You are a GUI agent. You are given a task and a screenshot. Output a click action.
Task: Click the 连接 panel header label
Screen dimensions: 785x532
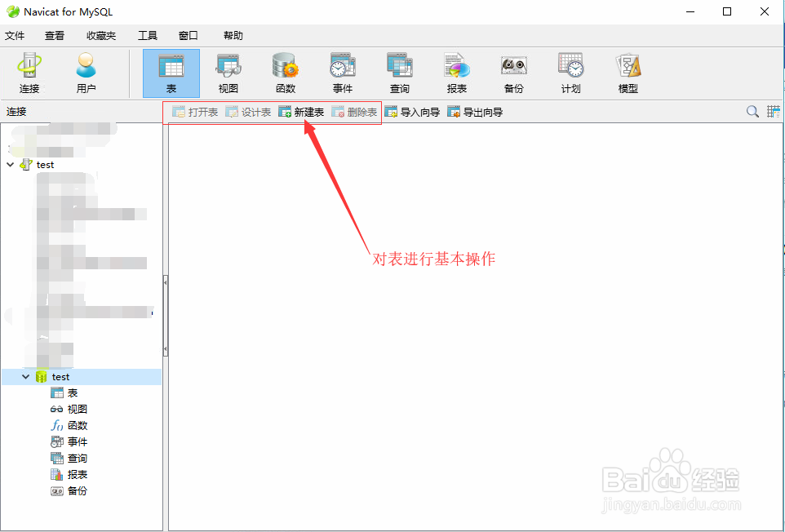pyautogui.click(x=16, y=112)
